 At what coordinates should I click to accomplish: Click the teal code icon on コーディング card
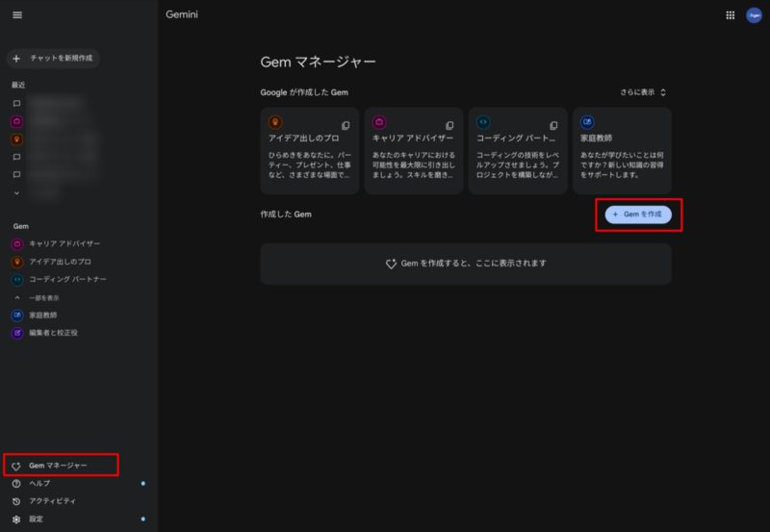tap(483, 122)
